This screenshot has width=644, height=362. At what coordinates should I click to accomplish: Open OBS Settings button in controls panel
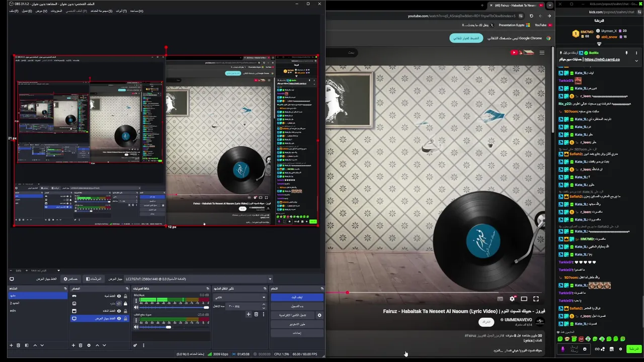click(x=297, y=333)
